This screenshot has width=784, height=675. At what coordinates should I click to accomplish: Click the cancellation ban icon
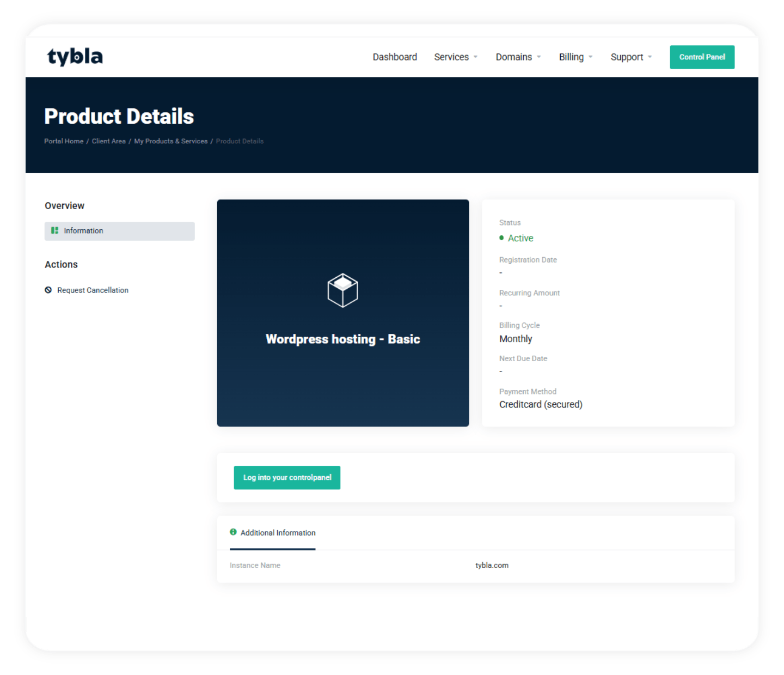pos(48,290)
